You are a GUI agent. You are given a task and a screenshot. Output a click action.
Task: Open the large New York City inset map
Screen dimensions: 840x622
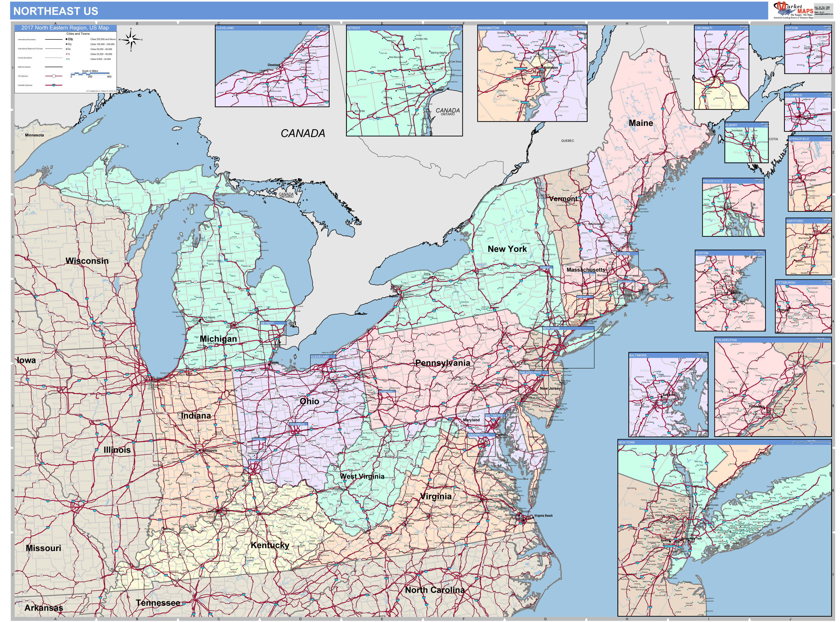click(724, 528)
